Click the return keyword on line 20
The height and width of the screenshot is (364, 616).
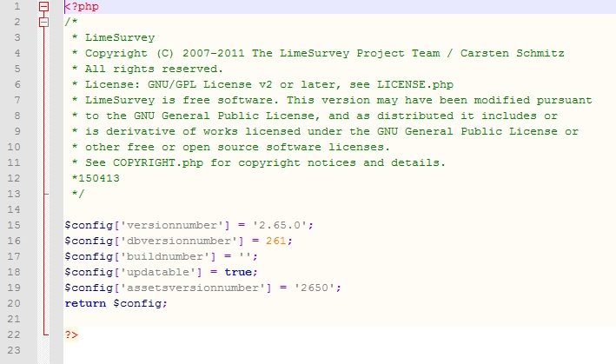(85, 303)
